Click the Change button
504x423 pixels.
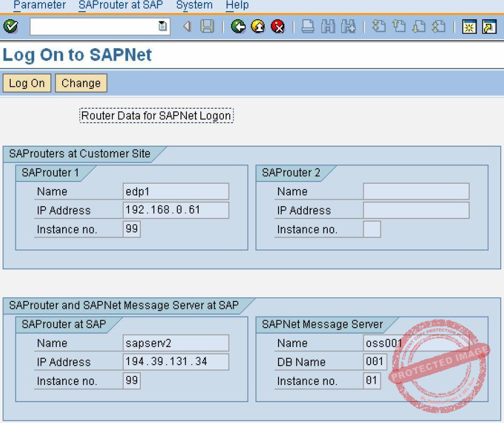(81, 84)
